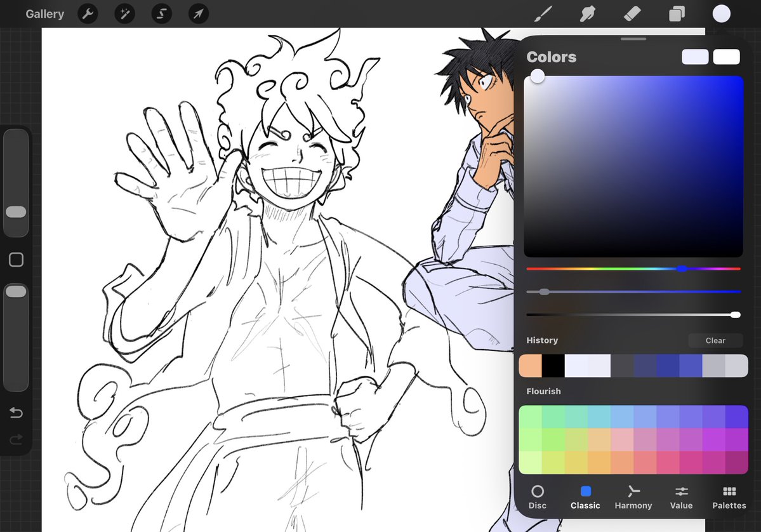
Task: Select the Smudge tool
Action: [x=587, y=13]
